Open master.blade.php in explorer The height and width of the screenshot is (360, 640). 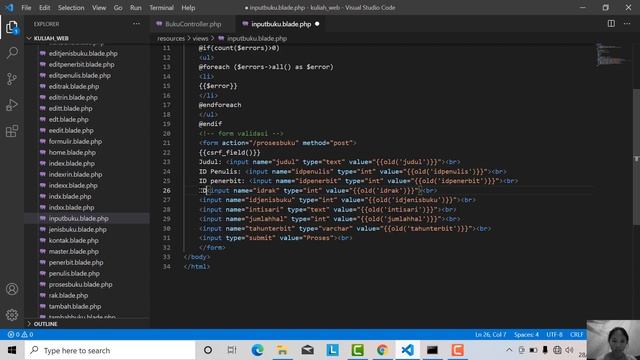click(x=74, y=251)
